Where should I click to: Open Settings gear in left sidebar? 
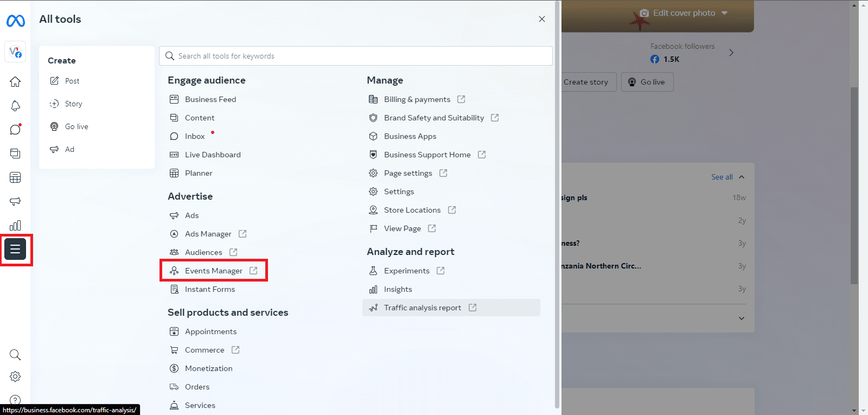click(x=15, y=376)
